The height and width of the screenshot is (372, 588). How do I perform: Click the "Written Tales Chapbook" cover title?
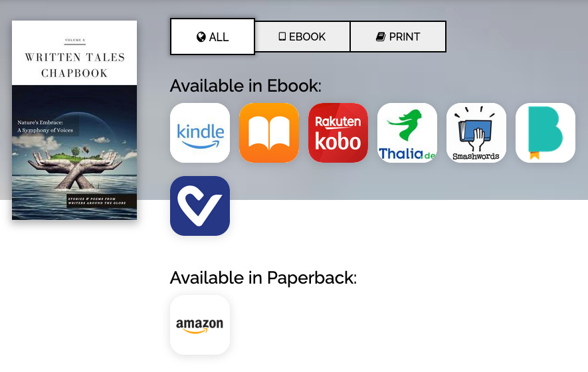coord(74,65)
